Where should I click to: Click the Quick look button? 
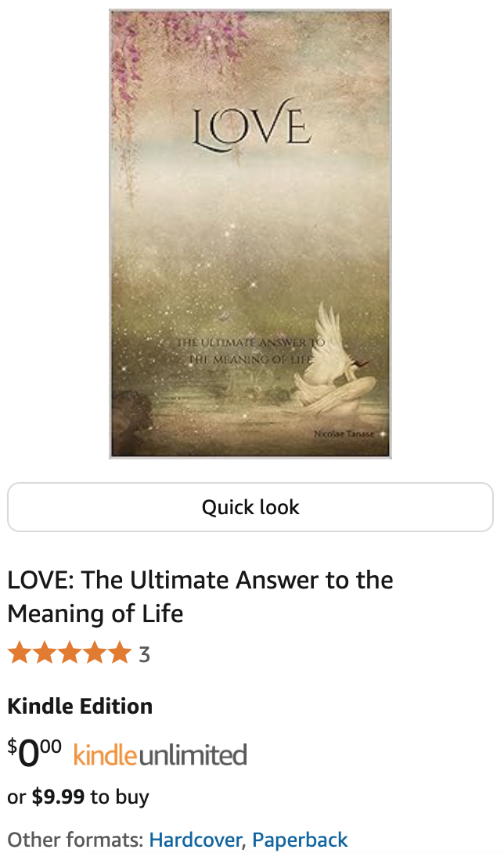250,507
